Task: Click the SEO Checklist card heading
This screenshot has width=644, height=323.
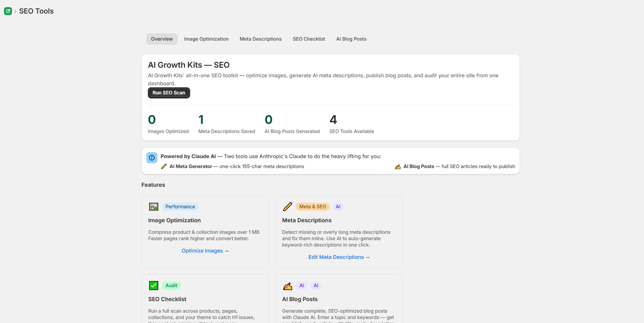Action: [x=167, y=299]
